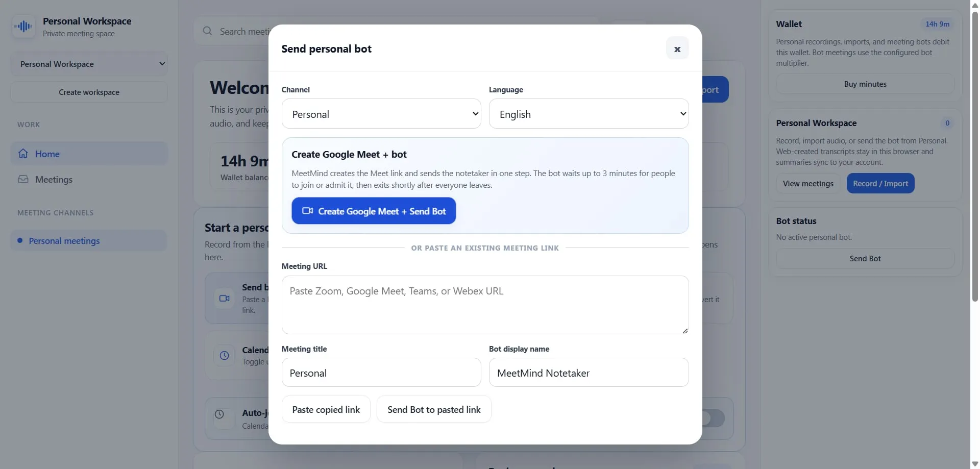Expand the Personal Workspace selector in sidebar
This screenshot has width=980, height=469.
tap(89, 64)
